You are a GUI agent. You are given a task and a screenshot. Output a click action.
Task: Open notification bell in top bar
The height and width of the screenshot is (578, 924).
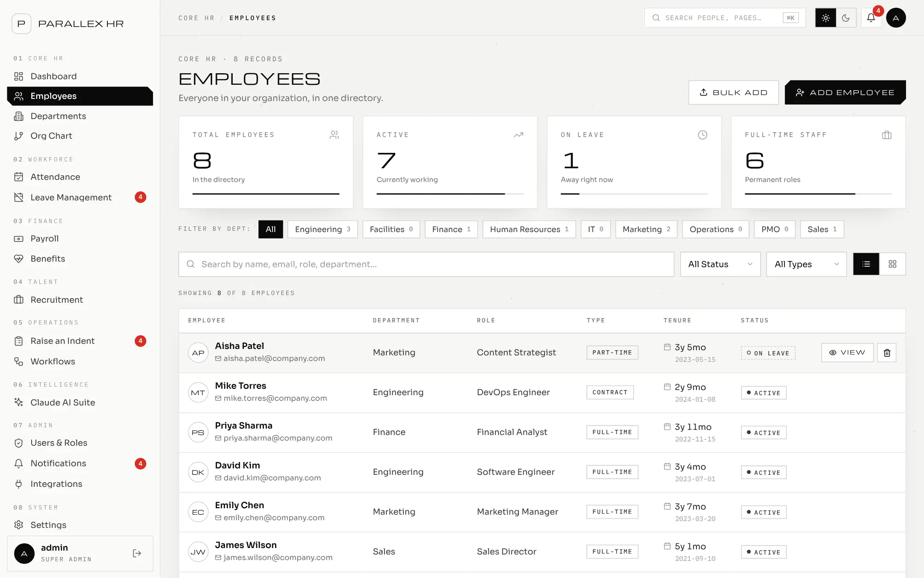871,18
